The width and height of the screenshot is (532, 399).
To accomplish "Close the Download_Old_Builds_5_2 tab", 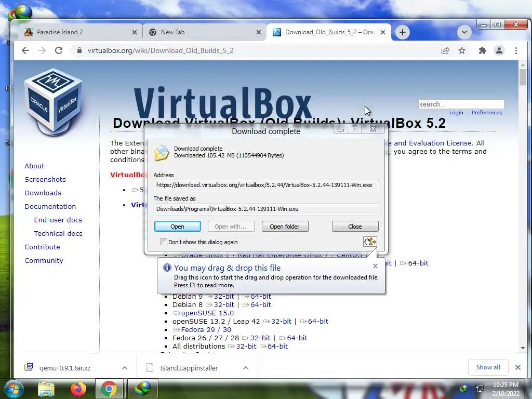I will coord(383,32).
